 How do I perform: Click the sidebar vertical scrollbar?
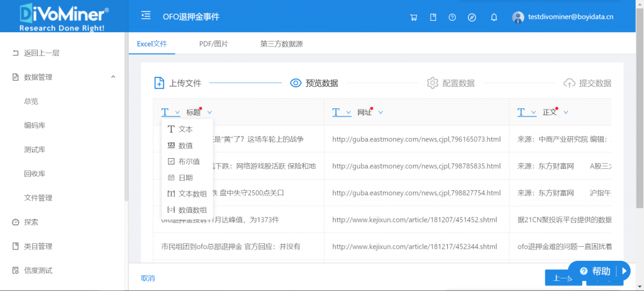coord(126,117)
